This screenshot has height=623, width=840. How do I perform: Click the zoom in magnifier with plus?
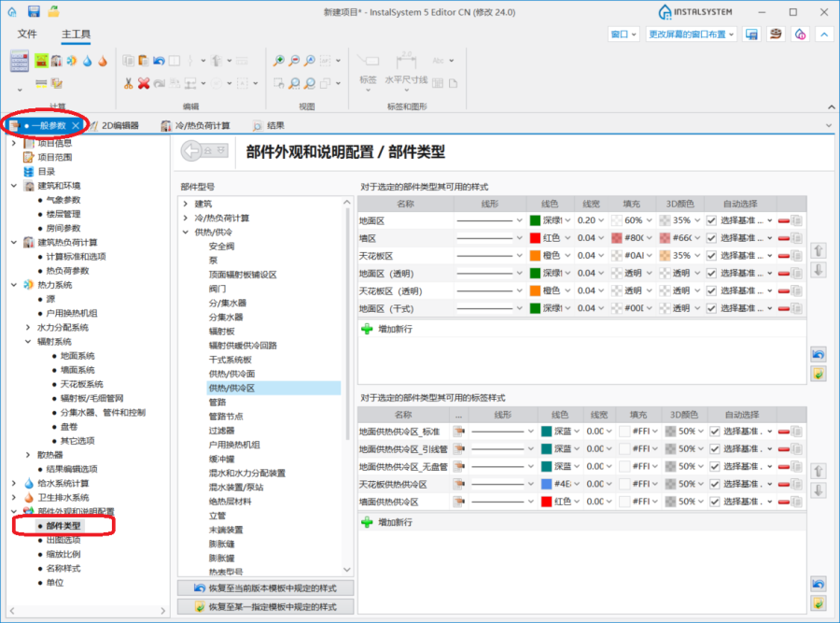pos(278,61)
